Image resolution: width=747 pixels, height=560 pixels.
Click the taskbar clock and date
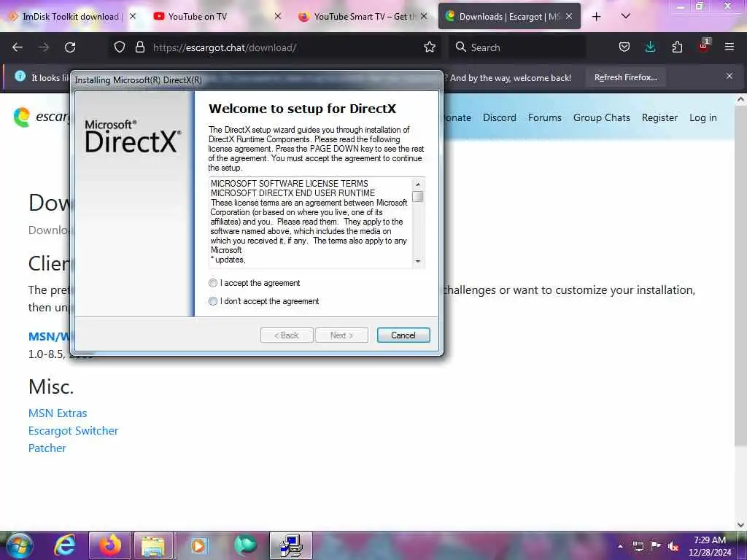tap(709, 546)
